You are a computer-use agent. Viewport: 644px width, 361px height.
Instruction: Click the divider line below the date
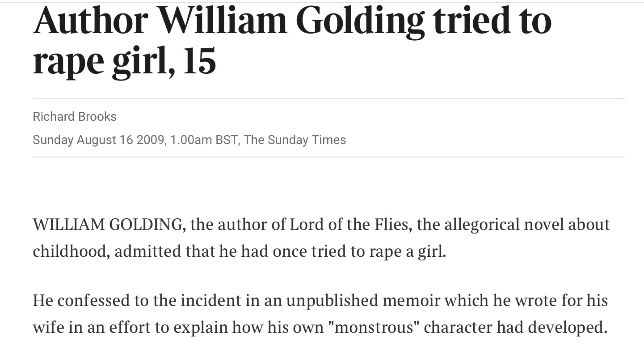[329, 157]
